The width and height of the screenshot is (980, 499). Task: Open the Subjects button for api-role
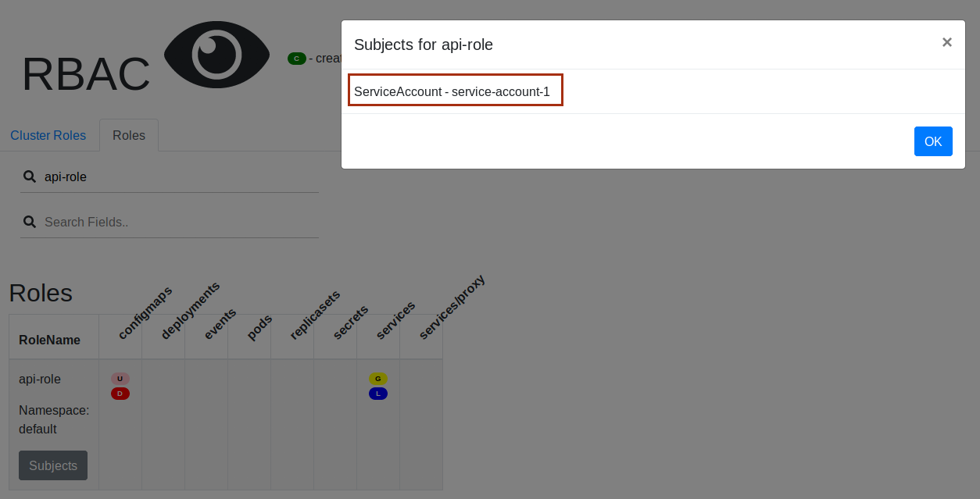53,465
